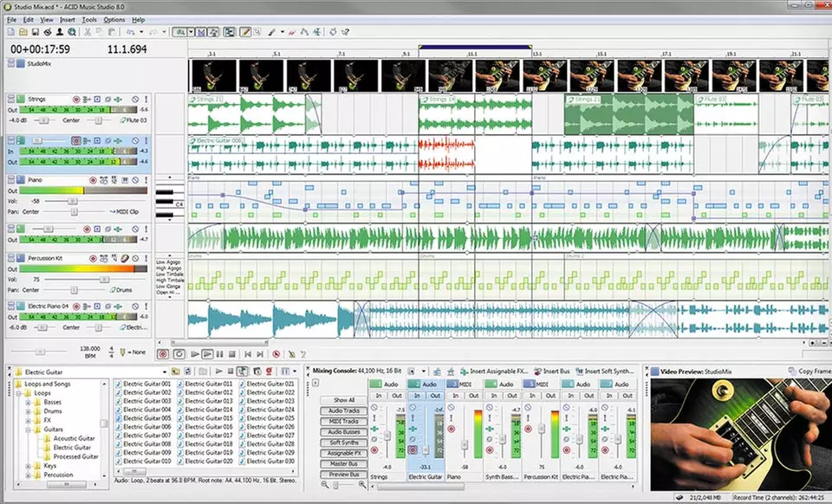Paste clipboard with toolbar paste icon
This screenshot has height=504, width=832.
coord(112,32)
